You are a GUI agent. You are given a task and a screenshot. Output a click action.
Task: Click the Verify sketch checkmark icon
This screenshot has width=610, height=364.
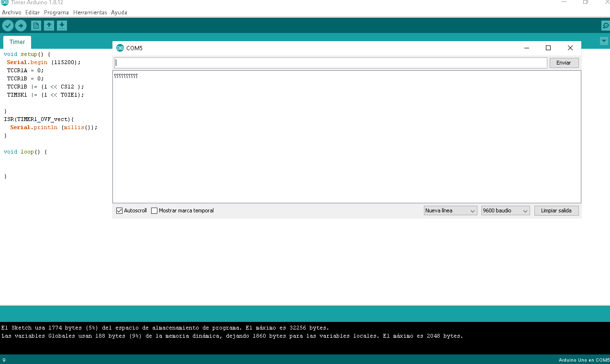pyautogui.click(x=8, y=26)
